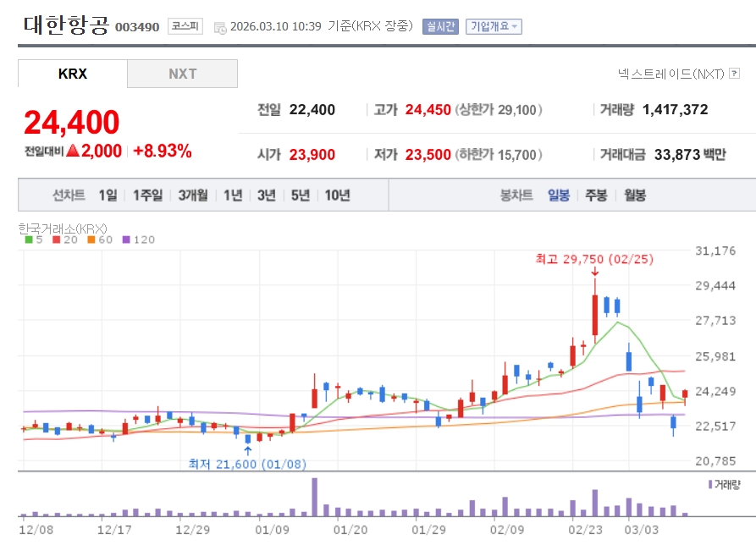Screen dimensions: 756x545
Task: Click the price change value 2,000
Action: (102, 151)
